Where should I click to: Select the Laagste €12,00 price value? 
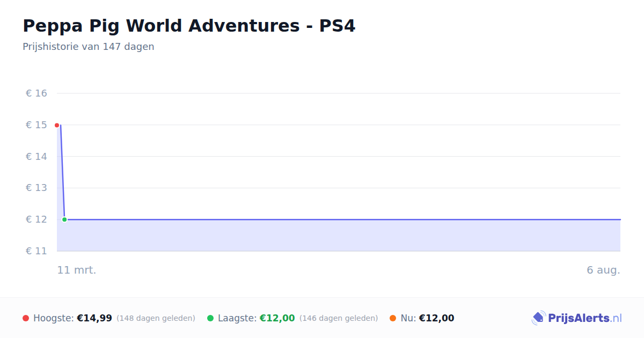pyautogui.click(x=277, y=318)
